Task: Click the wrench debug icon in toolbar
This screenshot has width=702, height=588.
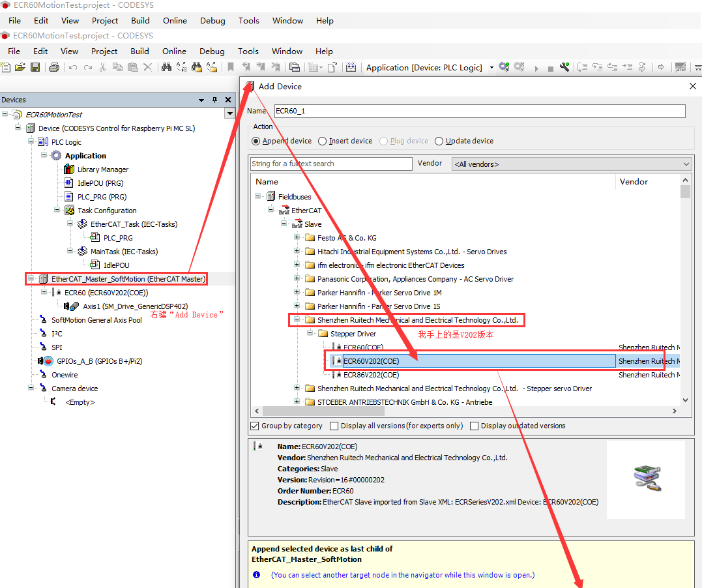Action: pyautogui.click(x=565, y=67)
